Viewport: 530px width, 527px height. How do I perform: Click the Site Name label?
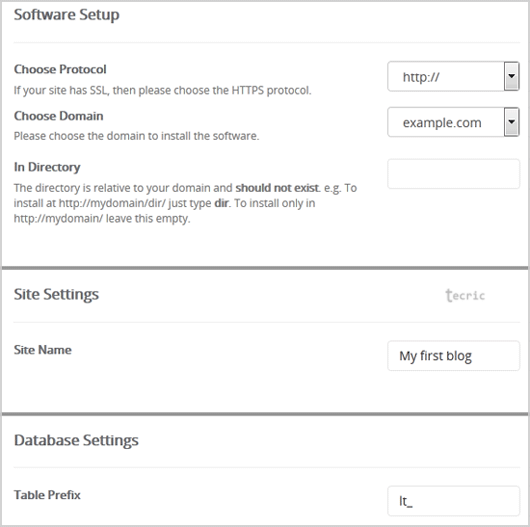pyautogui.click(x=43, y=350)
